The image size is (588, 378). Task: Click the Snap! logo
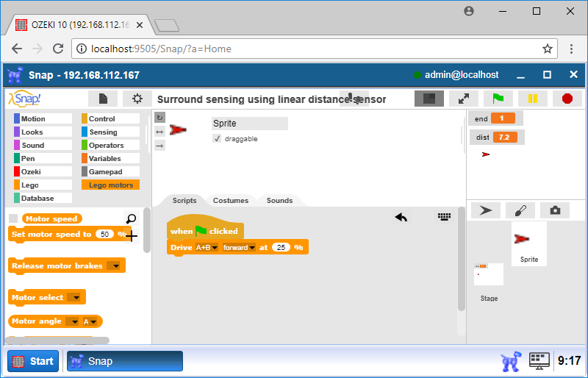click(24, 99)
